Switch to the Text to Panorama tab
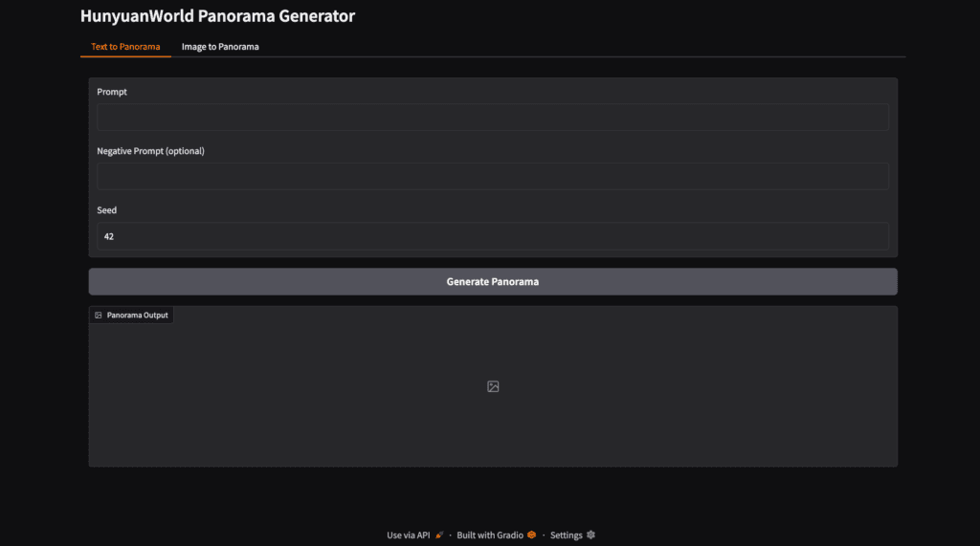This screenshot has height=546, width=980. tap(125, 47)
